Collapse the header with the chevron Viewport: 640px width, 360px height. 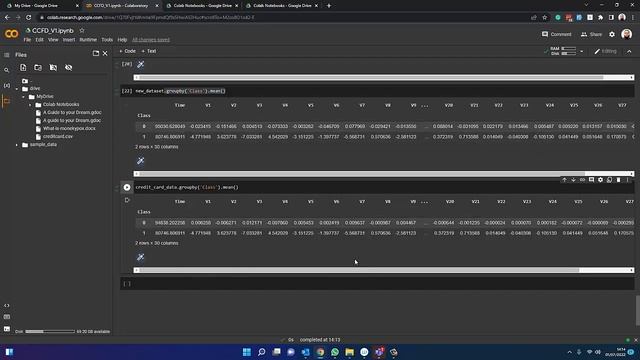629,51
